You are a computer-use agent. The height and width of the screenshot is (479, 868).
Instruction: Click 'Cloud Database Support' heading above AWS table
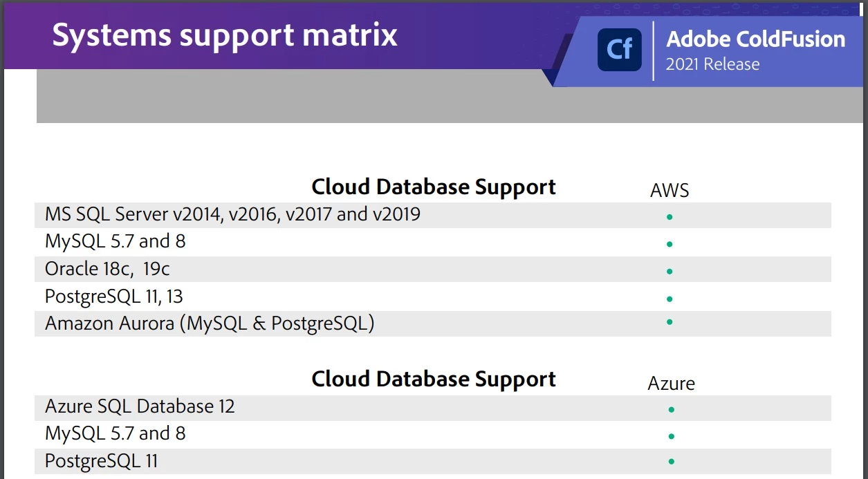click(434, 187)
